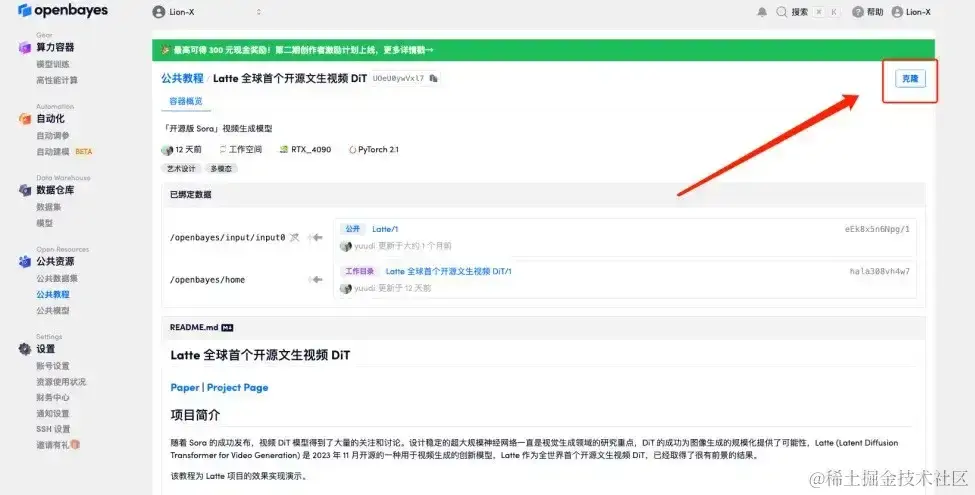Screen dimensions: 975x495
Task: Open 自动调参 in the sidebar
Action: [53, 136]
